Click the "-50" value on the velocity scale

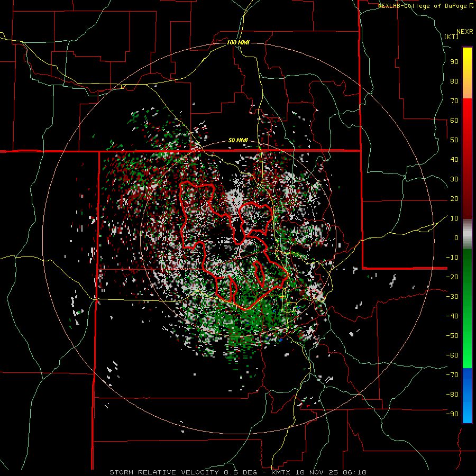coord(452,336)
